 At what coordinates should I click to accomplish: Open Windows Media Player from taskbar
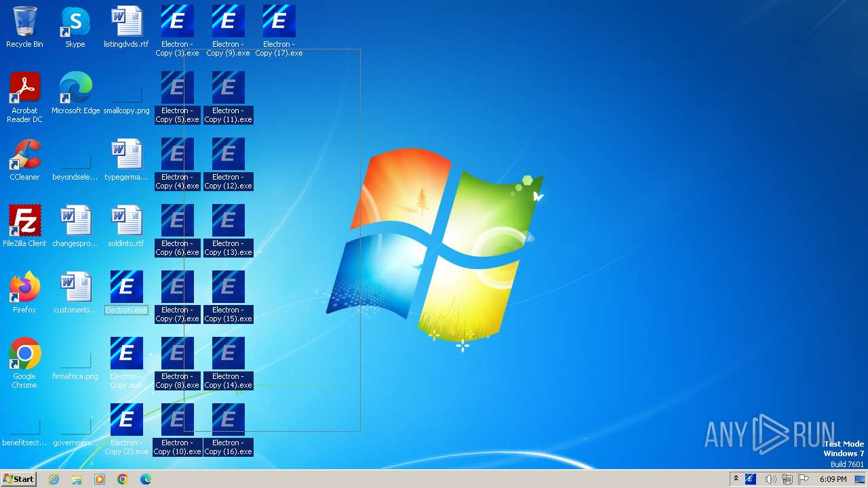pos(100,479)
